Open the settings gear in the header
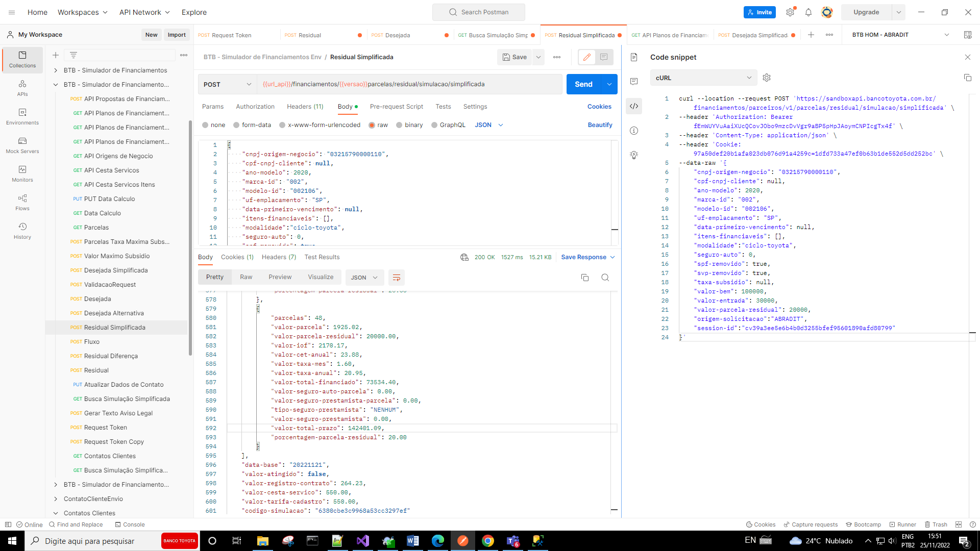 (790, 12)
